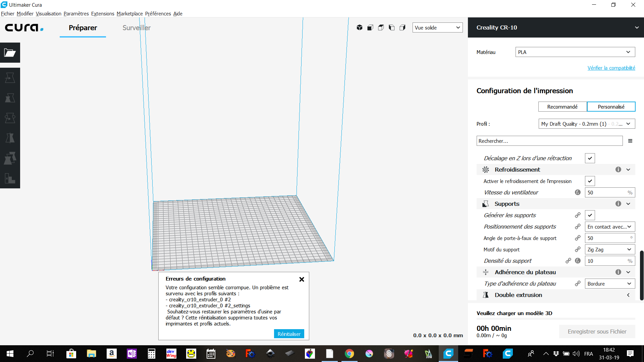Open the Extensions menu
Screen dimensions: 644x362
pos(103,14)
